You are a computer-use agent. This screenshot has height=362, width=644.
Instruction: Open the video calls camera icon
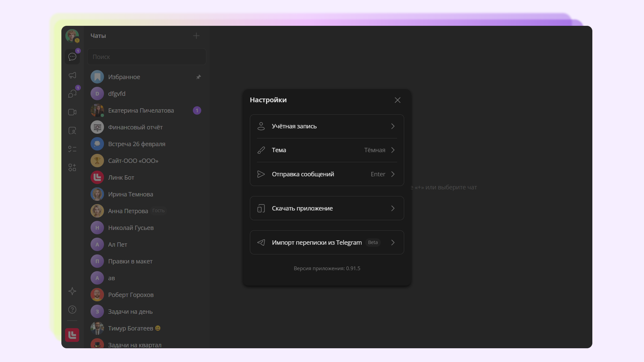tap(72, 112)
